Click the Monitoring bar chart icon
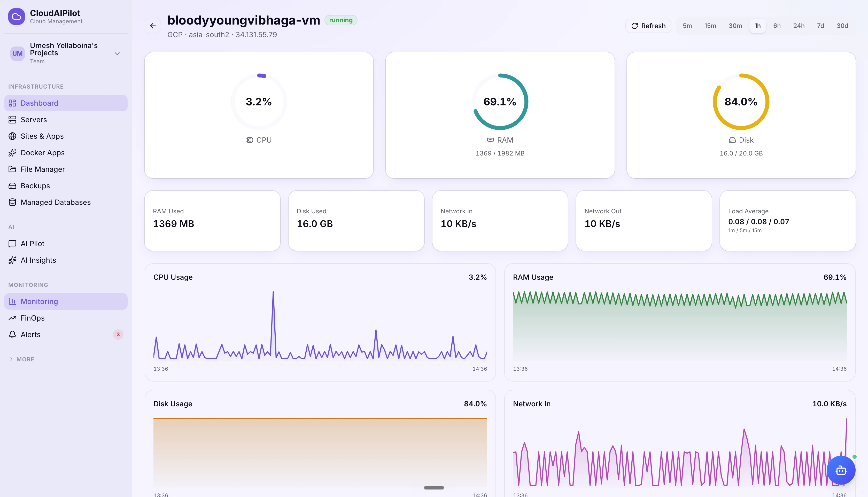 [12, 301]
